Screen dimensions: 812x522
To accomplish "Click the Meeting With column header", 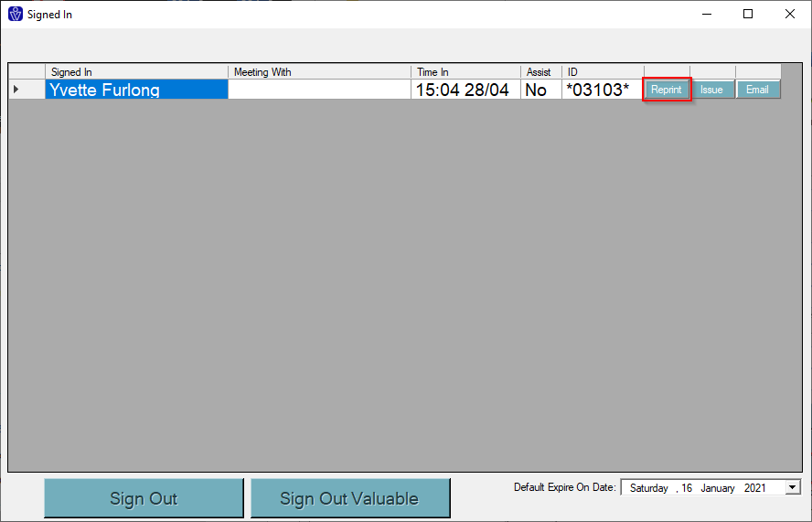I will coord(319,72).
